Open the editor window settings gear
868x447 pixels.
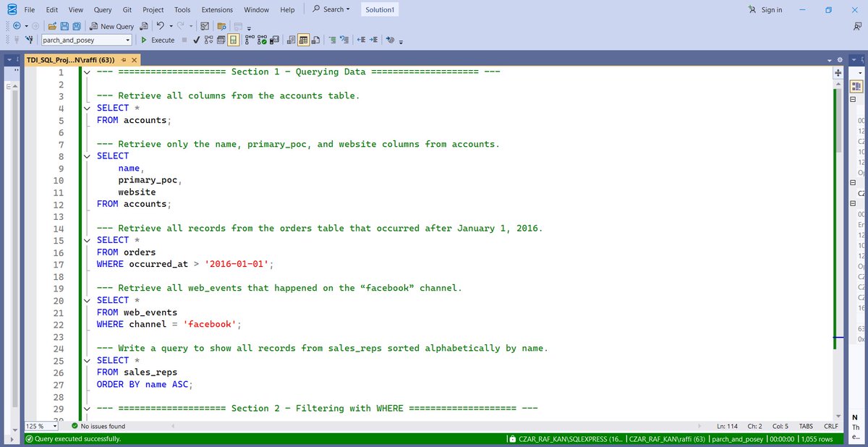click(840, 59)
